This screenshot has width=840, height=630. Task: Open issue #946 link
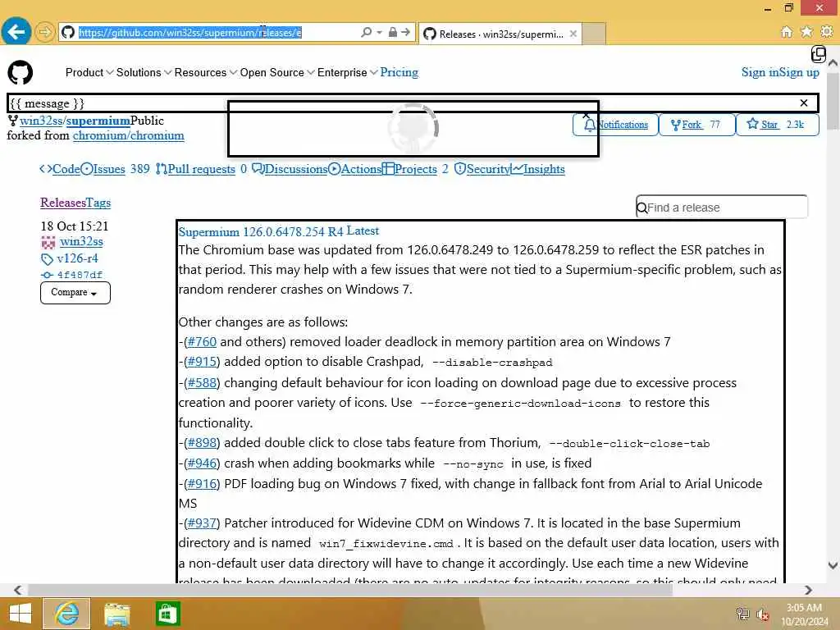click(202, 463)
